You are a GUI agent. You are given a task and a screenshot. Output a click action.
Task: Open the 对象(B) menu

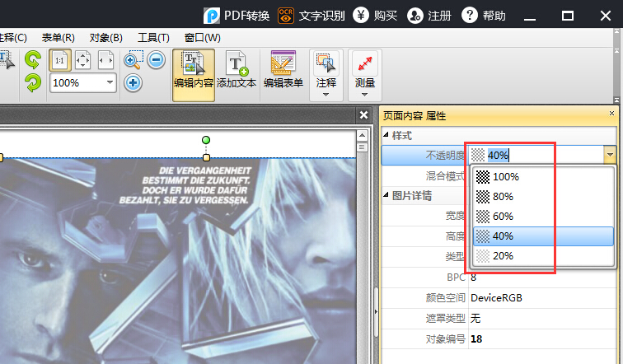click(105, 38)
